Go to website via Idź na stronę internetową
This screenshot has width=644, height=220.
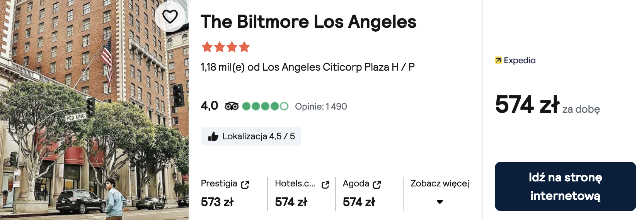(x=565, y=186)
